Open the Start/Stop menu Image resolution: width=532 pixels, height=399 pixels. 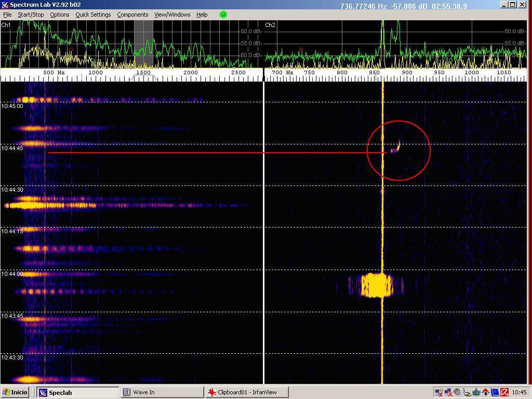[x=31, y=15]
